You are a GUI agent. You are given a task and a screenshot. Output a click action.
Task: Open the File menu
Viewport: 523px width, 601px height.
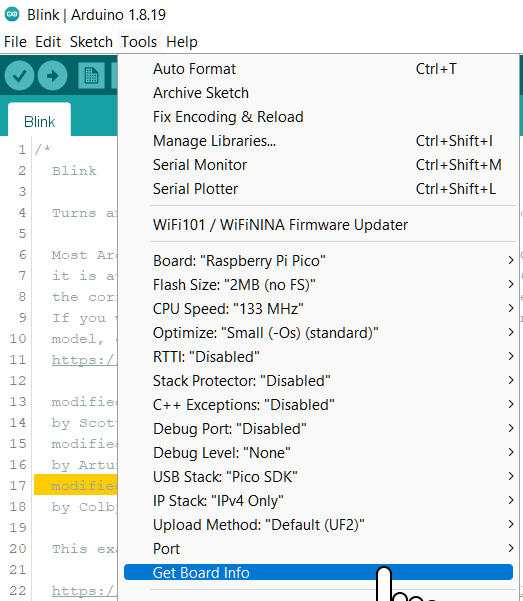[x=15, y=42]
